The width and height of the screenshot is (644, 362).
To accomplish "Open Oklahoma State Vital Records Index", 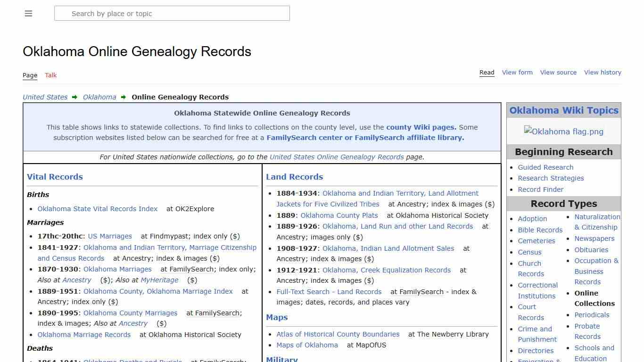I will [x=97, y=209].
